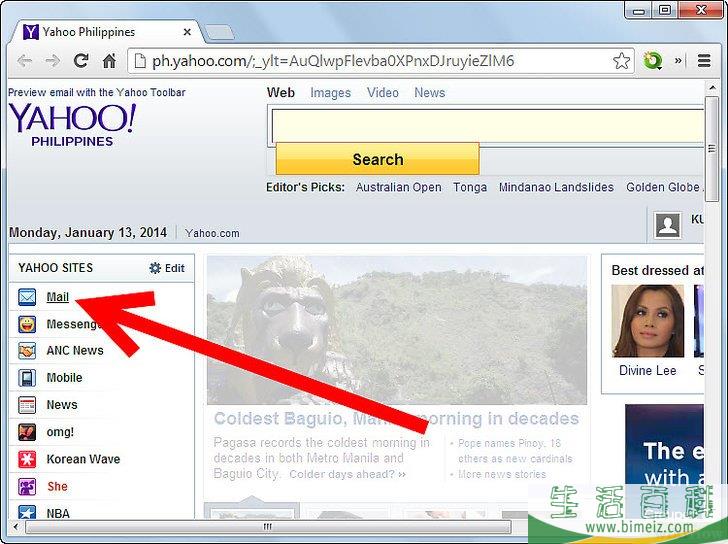Click the NBA star icon
728x544 pixels.
click(x=27, y=512)
